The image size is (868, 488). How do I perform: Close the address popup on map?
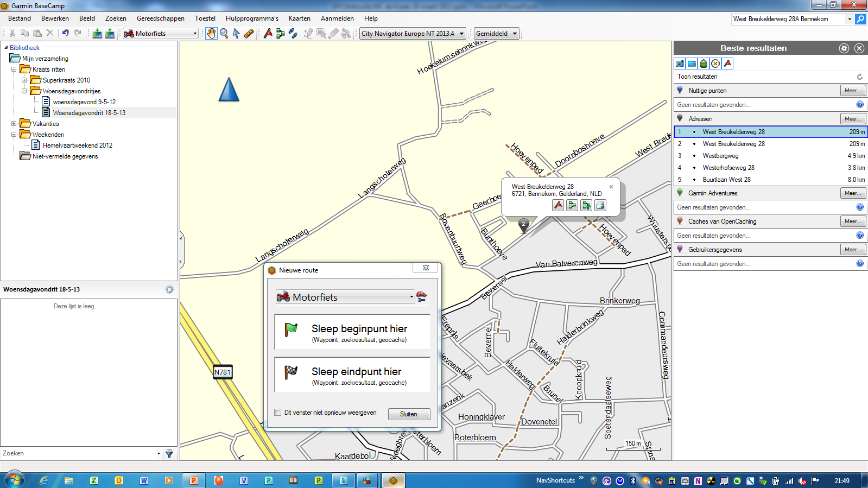[611, 187]
